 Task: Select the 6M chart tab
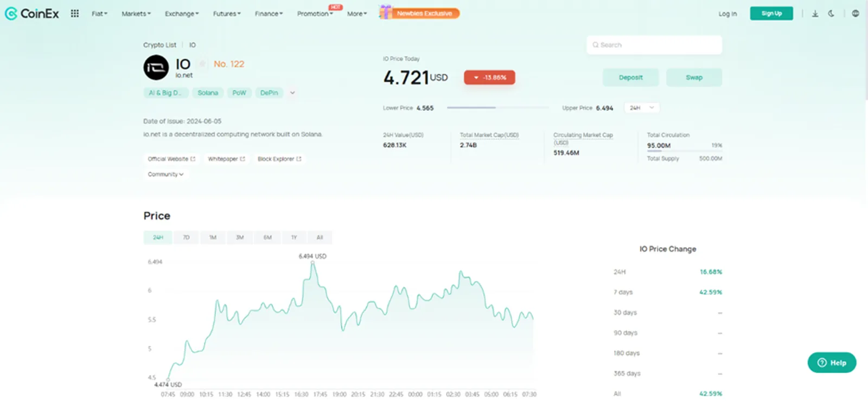point(267,237)
